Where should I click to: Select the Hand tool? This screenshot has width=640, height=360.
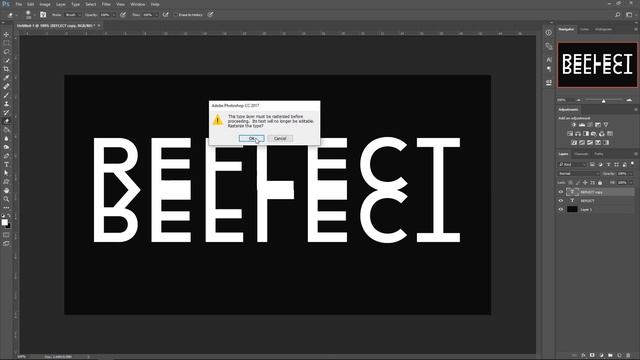pos(6,191)
